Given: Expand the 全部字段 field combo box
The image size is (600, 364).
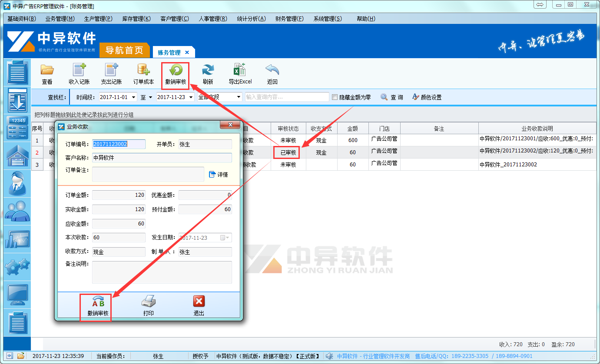Looking at the screenshot, I should click(x=239, y=97).
